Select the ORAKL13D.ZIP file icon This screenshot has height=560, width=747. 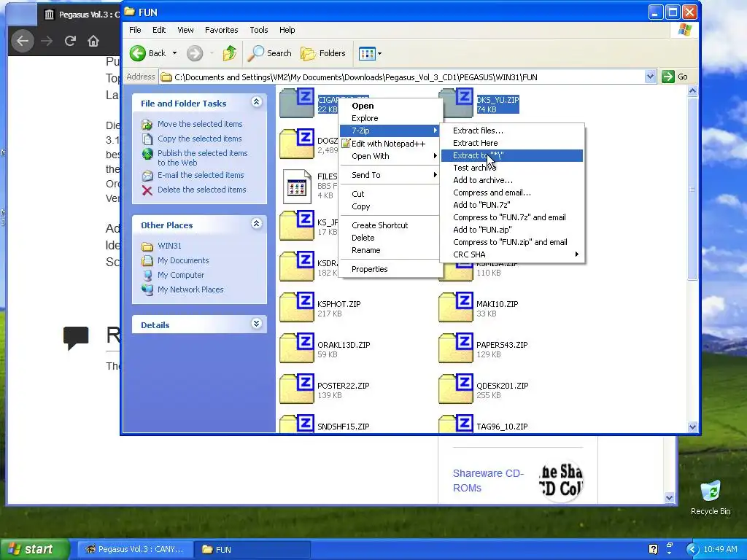(297, 348)
